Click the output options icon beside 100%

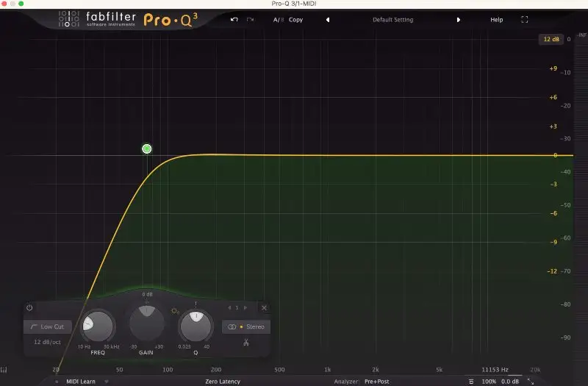[x=471, y=382]
